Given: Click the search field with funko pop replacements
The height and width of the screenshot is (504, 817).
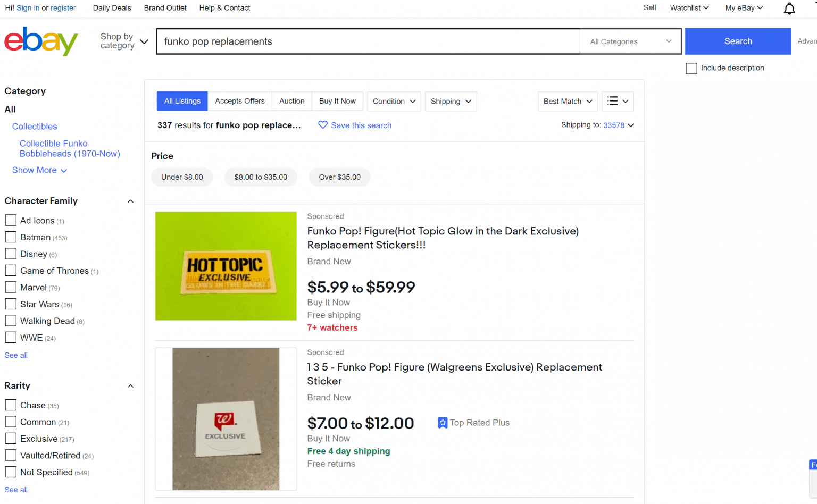Looking at the screenshot, I should [x=368, y=41].
